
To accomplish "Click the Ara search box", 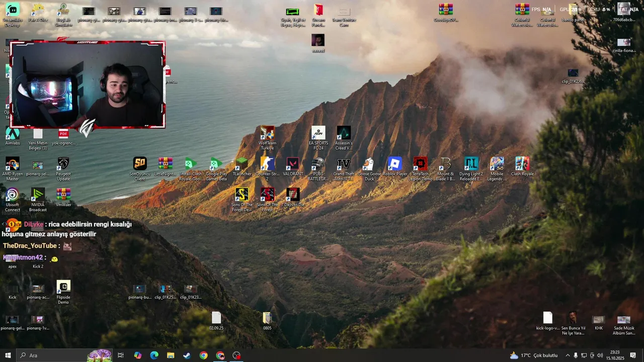I will pyautogui.click(x=64, y=355).
